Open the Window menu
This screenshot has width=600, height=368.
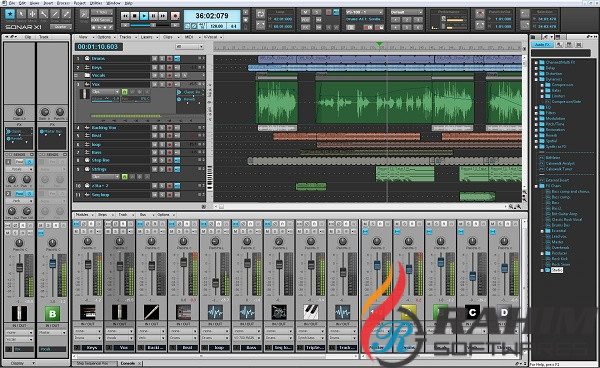pyautogui.click(x=113, y=3)
